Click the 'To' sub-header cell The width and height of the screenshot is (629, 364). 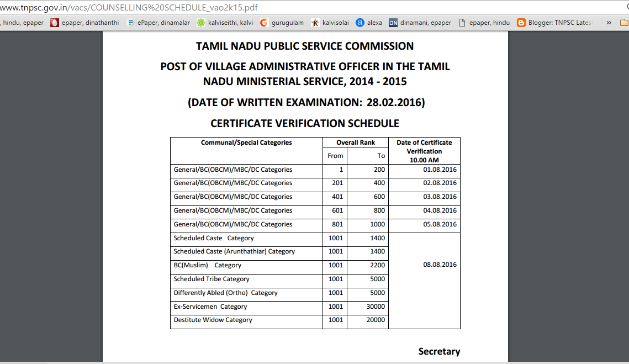(x=368, y=156)
